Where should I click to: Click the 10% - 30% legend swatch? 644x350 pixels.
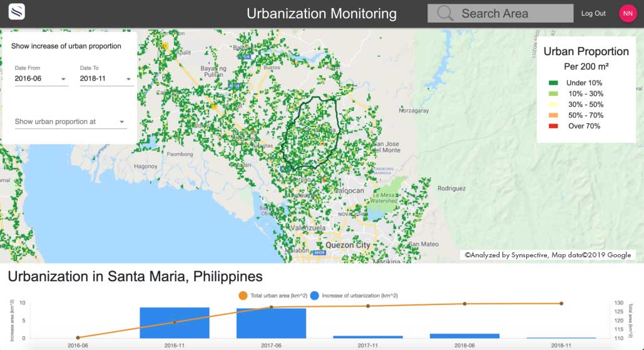(553, 94)
